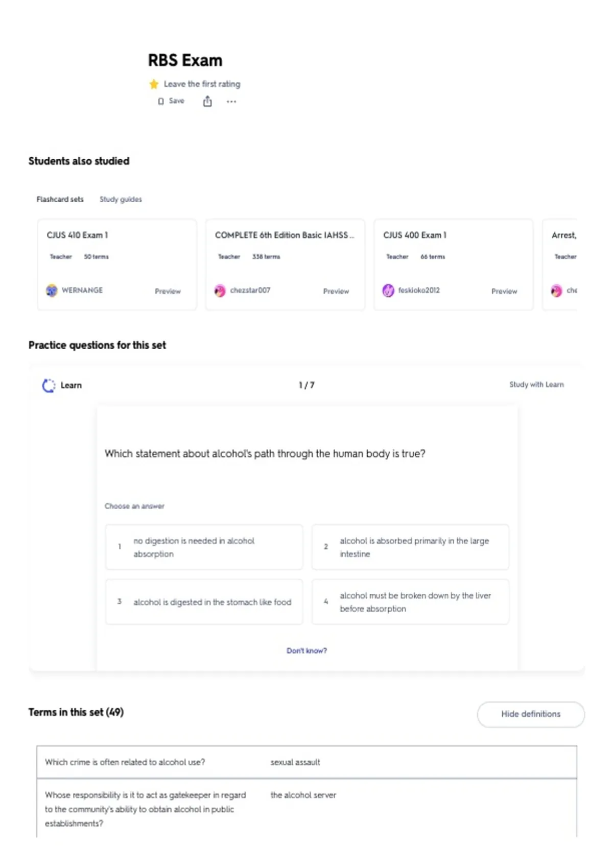Open feskioko2012 user avatar
The height and width of the screenshot is (868, 613).
pos(388,291)
